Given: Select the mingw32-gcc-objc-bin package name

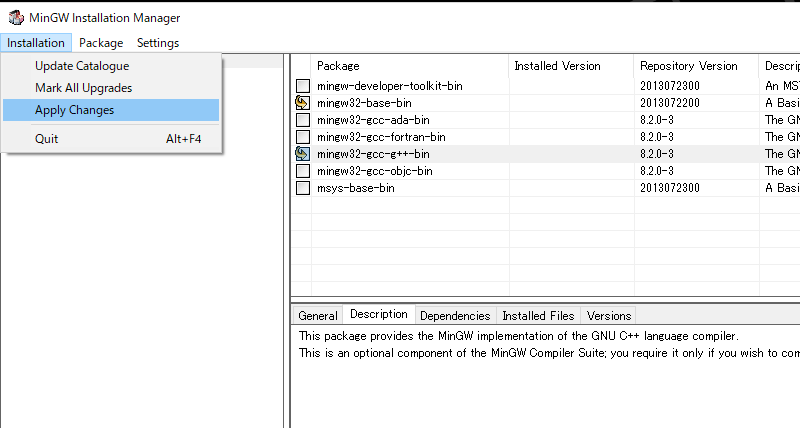Looking at the screenshot, I should [x=374, y=171].
